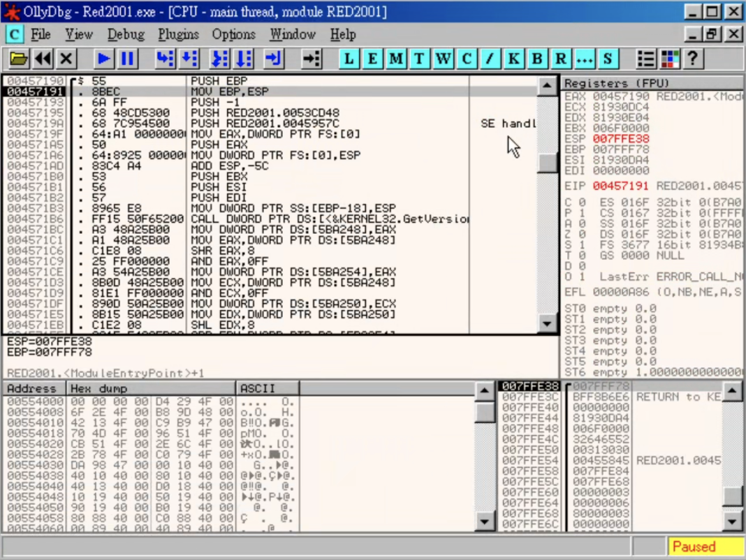
Task: Trace over with the toolbar icon
Action: pos(244,59)
